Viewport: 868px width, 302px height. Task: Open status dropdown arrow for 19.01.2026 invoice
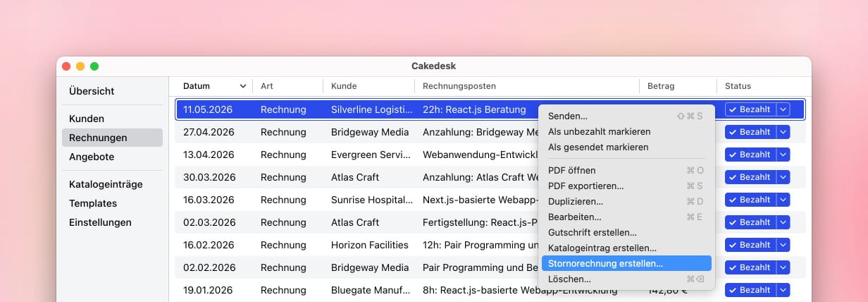coord(783,290)
